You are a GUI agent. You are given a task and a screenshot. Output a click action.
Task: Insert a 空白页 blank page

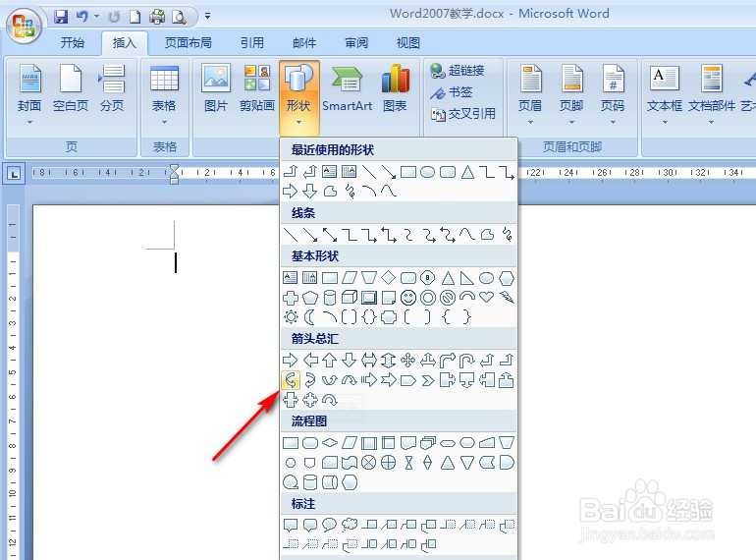point(71,89)
